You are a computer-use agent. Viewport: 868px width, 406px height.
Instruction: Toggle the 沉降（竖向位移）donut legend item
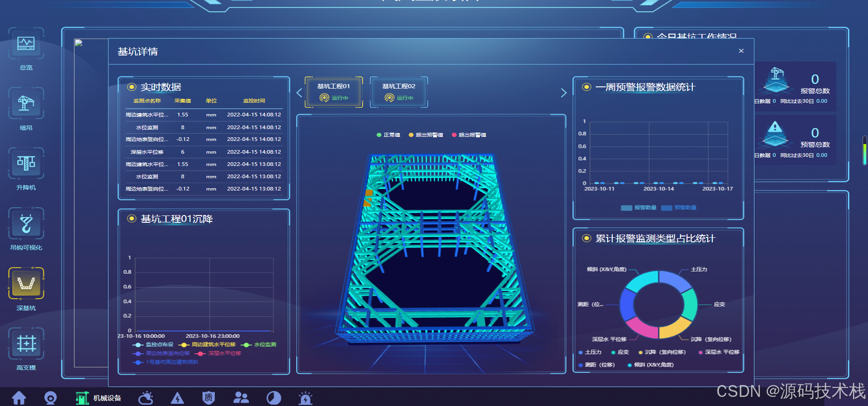click(662, 352)
